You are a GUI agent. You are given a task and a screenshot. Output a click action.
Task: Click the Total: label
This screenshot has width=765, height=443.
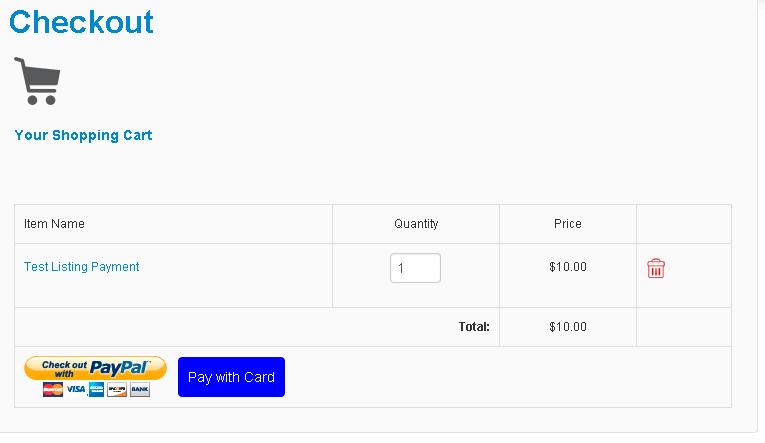click(x=474, y=327)
